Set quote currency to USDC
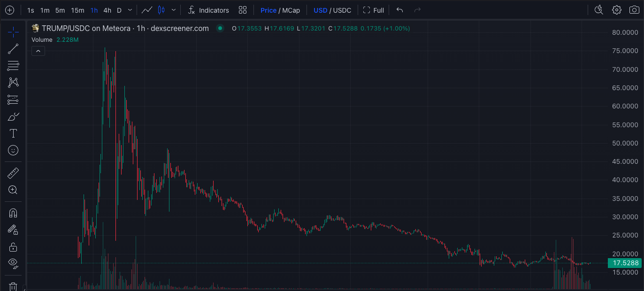The image size is (644, 291). (x=343, y=10)
